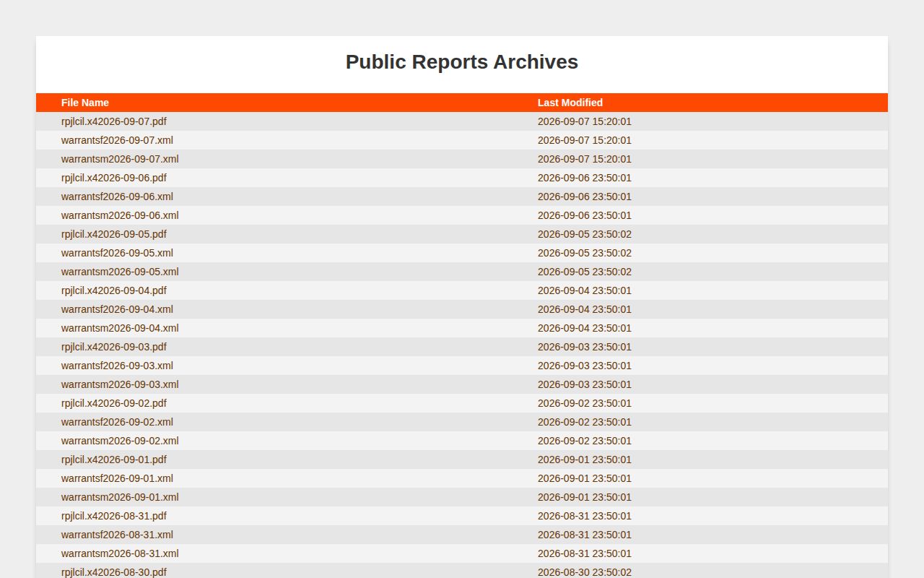
Task: Open warrantsm2026-09-01.xml file
Action: [120, 497]
